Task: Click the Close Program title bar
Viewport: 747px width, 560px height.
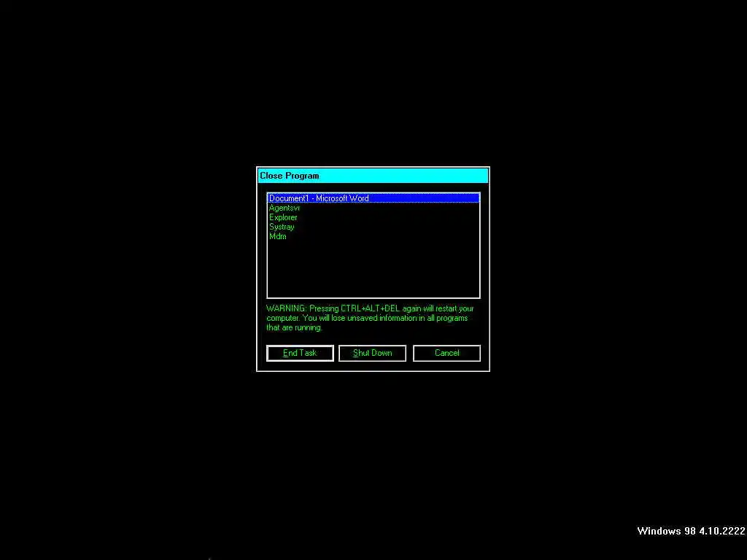Action: point(373,176)
